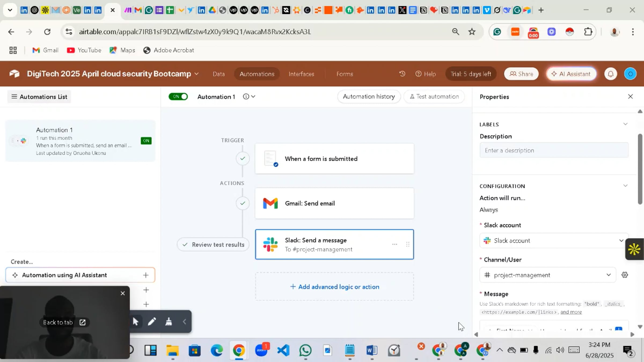Add advanced logic or action
Viewport: 644px width, 362px height.
point(334,287)
